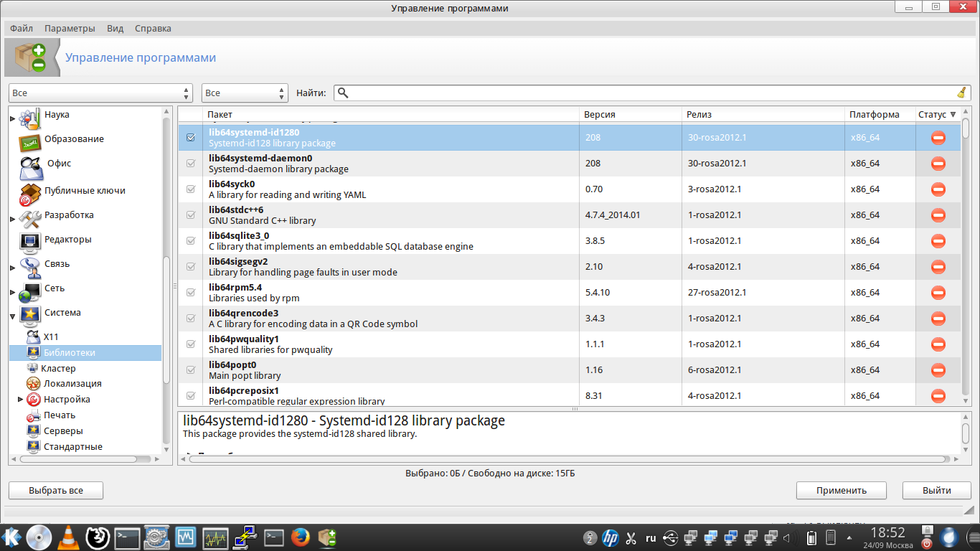The width and height of the screenshot is (980, 551).
Task: Click in the Найти search field
Action: pyautogui.click(x=646, y=93)
